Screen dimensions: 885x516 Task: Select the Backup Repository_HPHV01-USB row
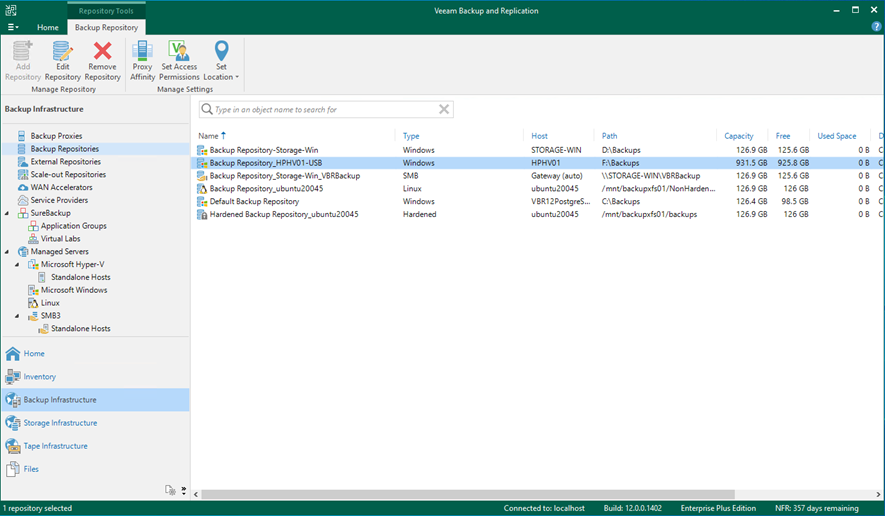538,163
